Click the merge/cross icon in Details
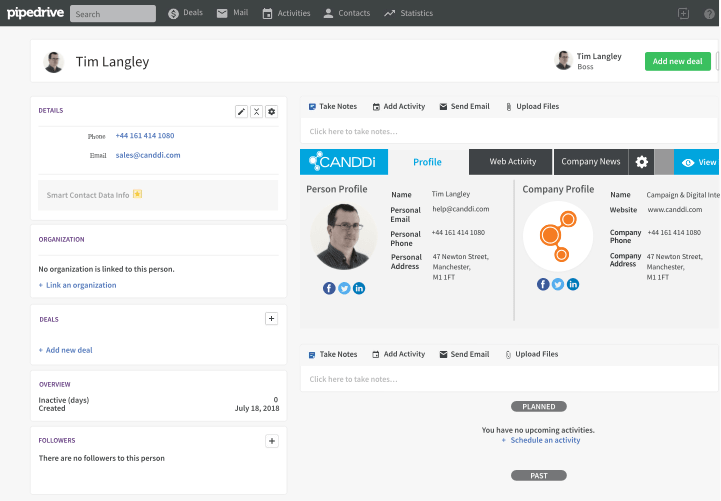This screenshot has height=501, width=721. (x=257, y=112)
